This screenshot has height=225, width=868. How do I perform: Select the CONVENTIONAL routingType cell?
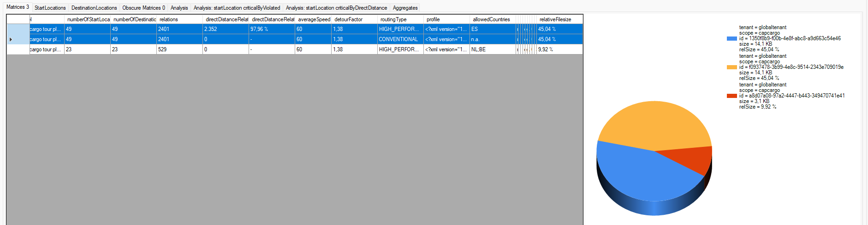pos(400,39)
